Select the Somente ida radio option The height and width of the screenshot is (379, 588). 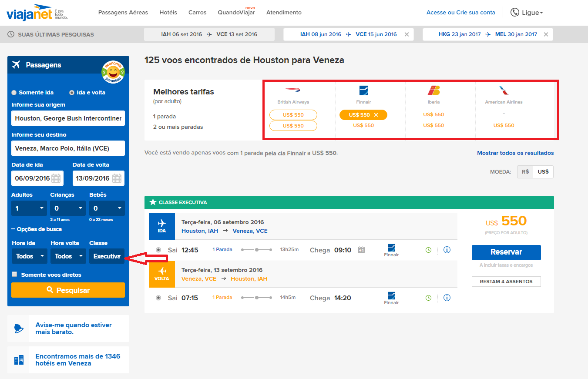click(14, 93)
